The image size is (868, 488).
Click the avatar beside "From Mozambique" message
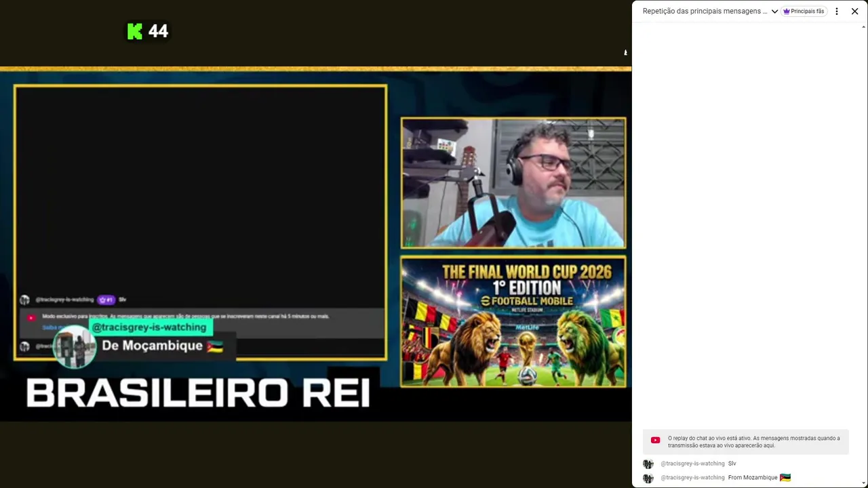[x=648, y=479]
